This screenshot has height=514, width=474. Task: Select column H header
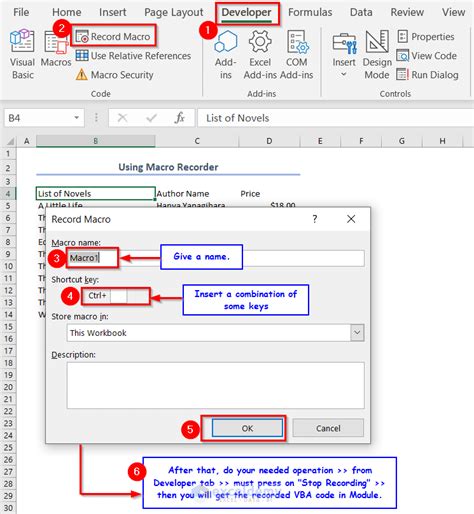(x=442, y=141)
